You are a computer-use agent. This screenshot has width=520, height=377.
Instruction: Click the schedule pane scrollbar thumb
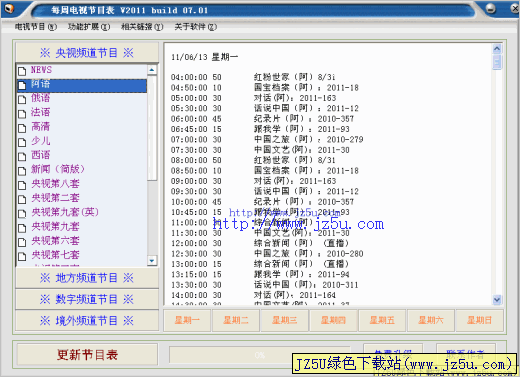click(497, 62)
